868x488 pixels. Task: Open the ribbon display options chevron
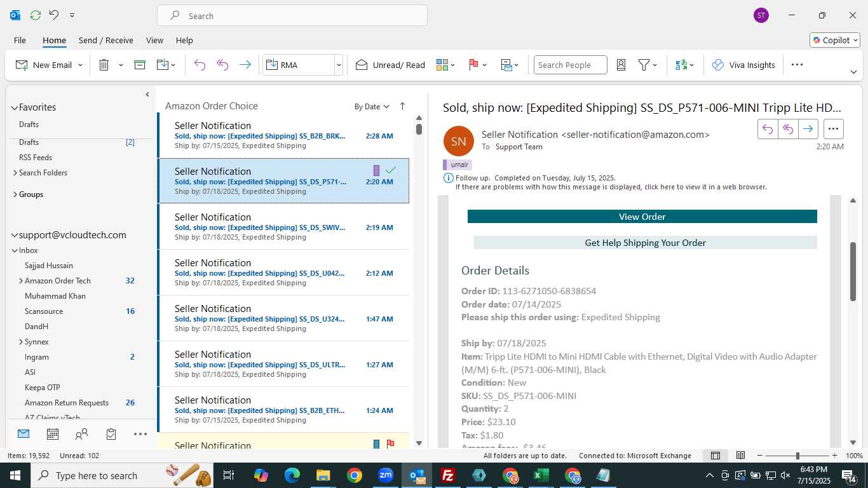coord(853,72)
